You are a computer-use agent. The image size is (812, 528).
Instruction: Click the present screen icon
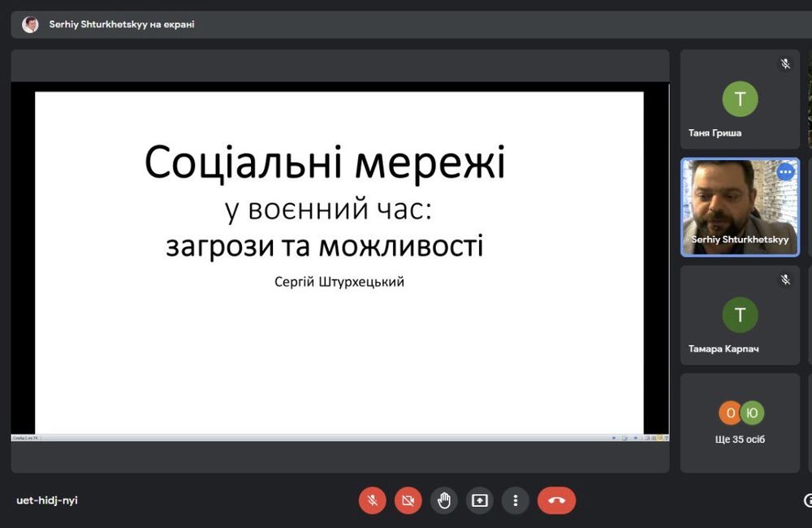[x=480, y=500]
